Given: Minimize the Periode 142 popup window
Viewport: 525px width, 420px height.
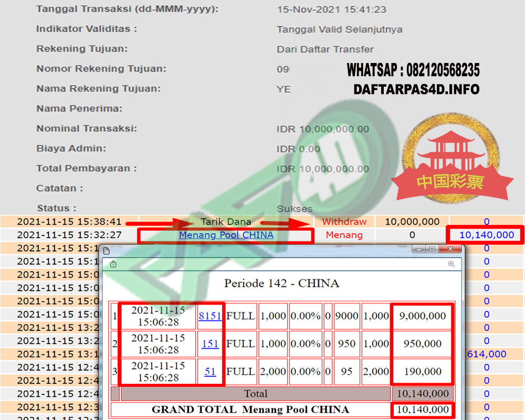Looking at the screenshot, I should click(419, 249).
